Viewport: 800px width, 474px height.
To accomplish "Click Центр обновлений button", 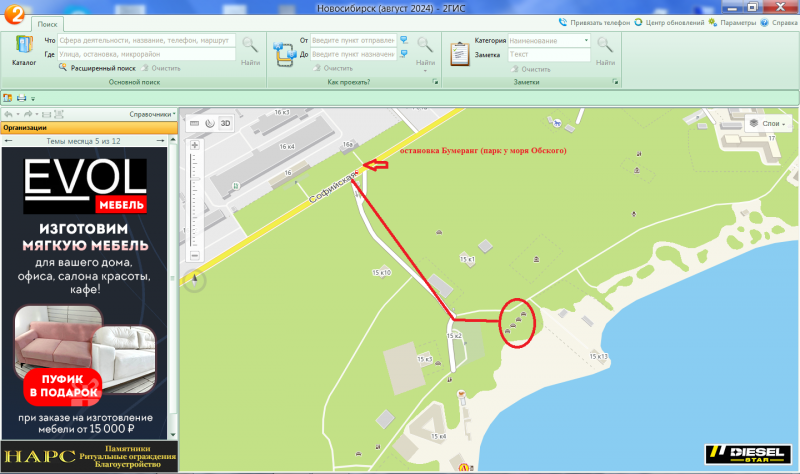I will [669, 22].
